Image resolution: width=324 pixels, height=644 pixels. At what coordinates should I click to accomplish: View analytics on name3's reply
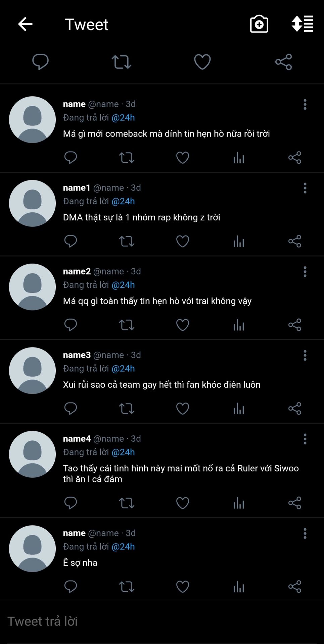[x=239, y=409]
